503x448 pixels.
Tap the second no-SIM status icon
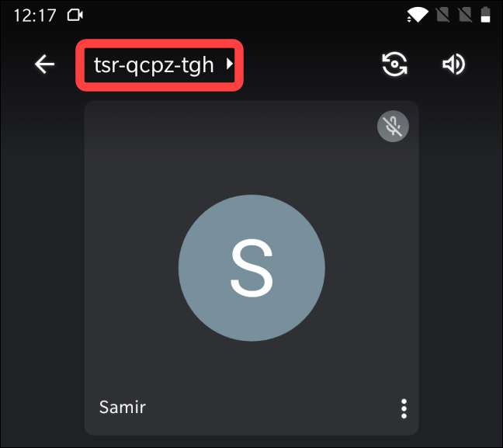465,15
